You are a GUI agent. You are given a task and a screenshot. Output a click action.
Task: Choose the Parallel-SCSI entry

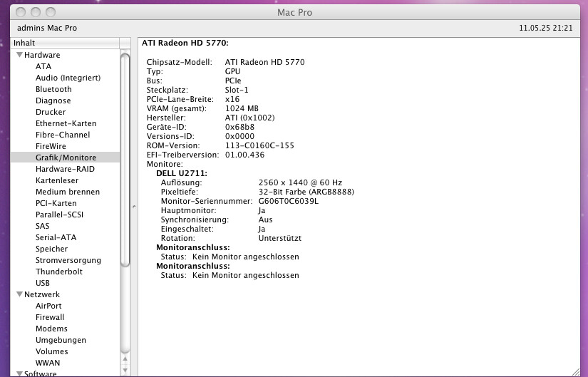tap(60, 215)
